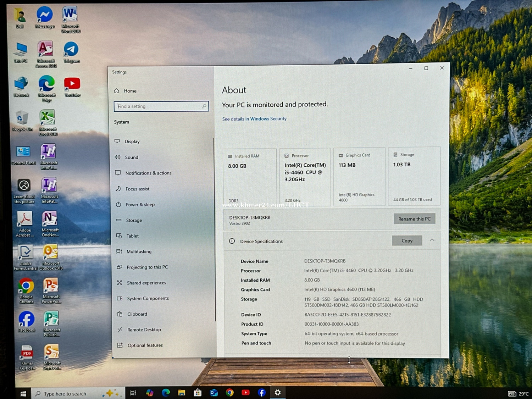
Task: Open File Explorer from the taskbar
Action: pos(182,393)
